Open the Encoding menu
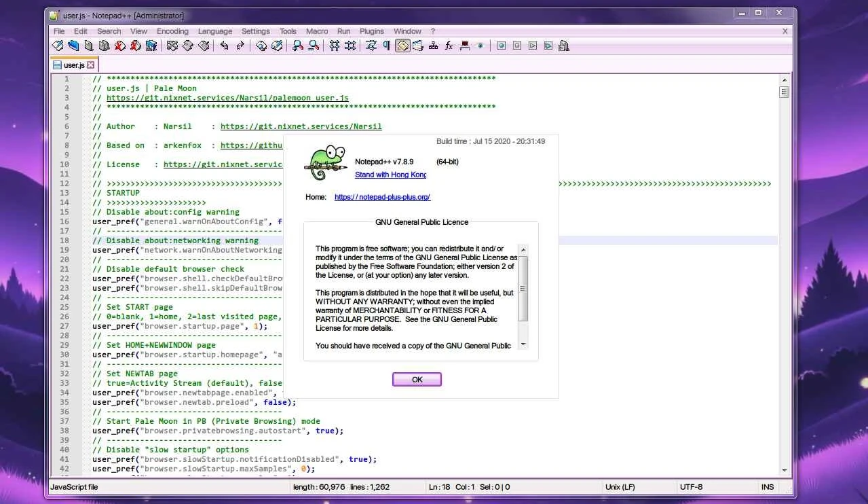The width and height of the screenshot is (868, 504). tap(172, 31)
